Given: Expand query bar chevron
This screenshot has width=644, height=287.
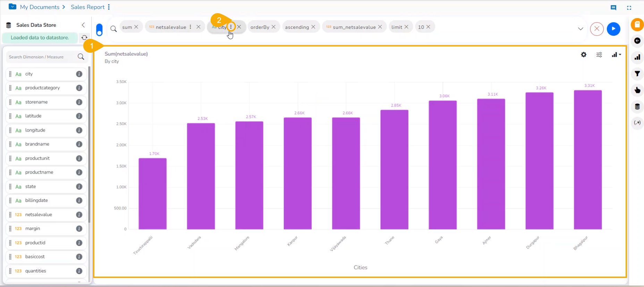Looking at the screenshot, I should (x=581, y=29).
